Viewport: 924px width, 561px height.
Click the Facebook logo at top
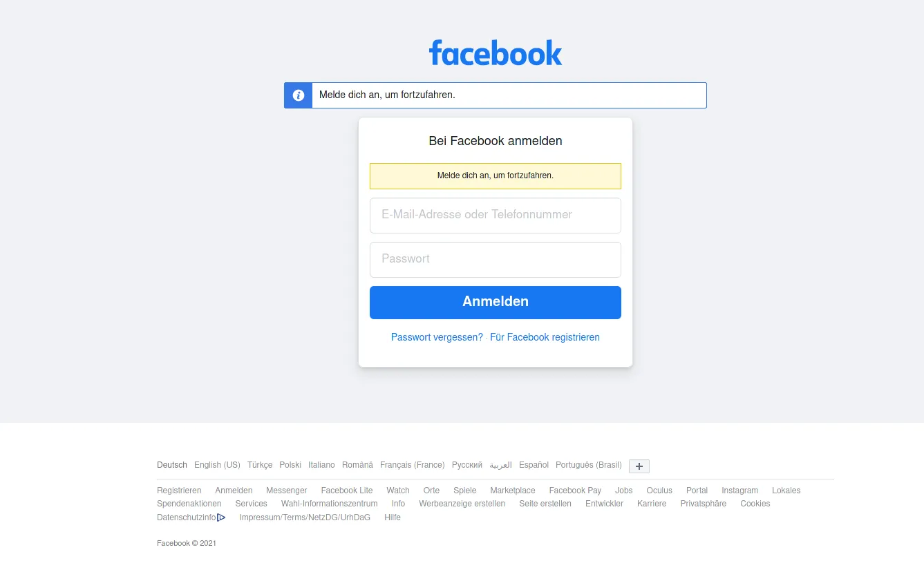point(496,53)
